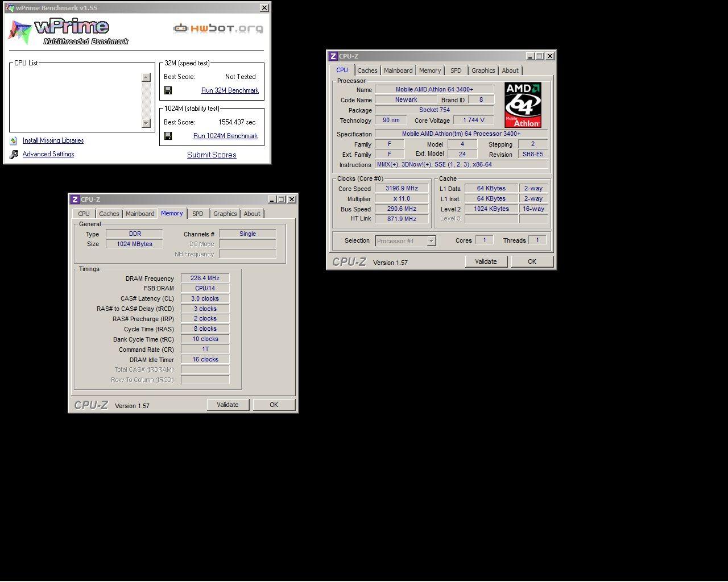Minimize the CPU-Z Memory window
Image resolution: width=728 pixels, height=582 pixels.
[272, 199]
